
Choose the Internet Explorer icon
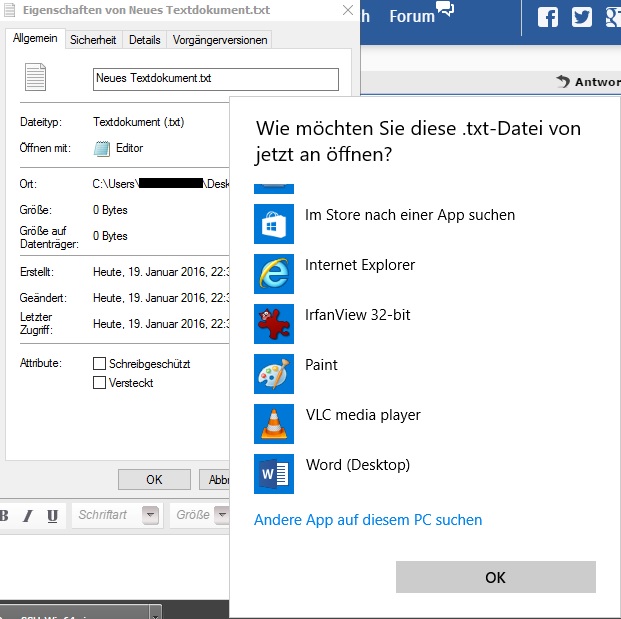pos(274,274)
